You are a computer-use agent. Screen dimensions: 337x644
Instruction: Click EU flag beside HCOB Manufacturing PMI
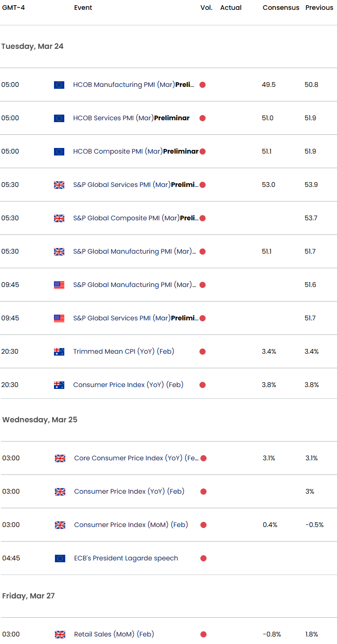coord(59,85)
